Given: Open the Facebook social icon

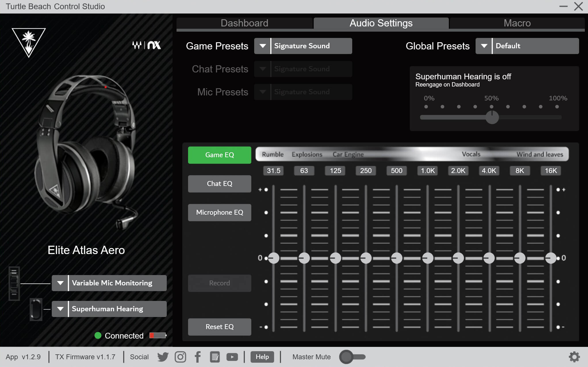Looking at the screenshot, I should click(198, 357).
